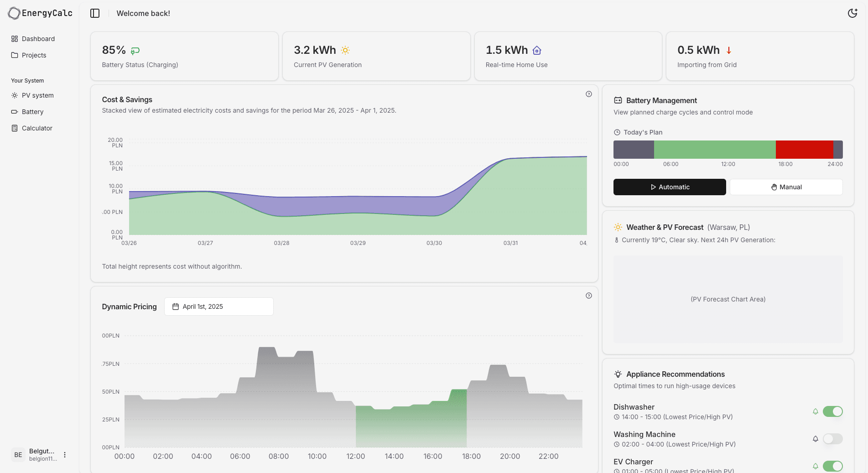Open the help icon on Dynamic Pricing card
The width and height of the screenshot is (868, 473).
click(588, 296)
